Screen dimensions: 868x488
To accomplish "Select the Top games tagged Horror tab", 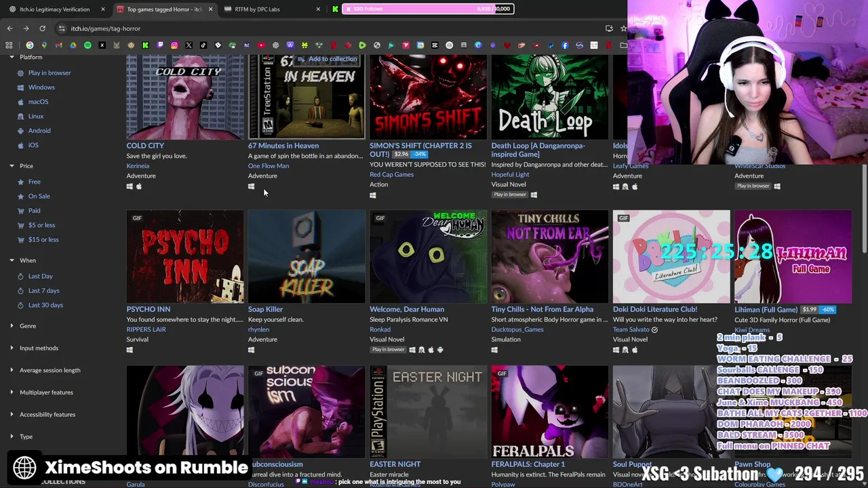I will click(x=163, y=9).
